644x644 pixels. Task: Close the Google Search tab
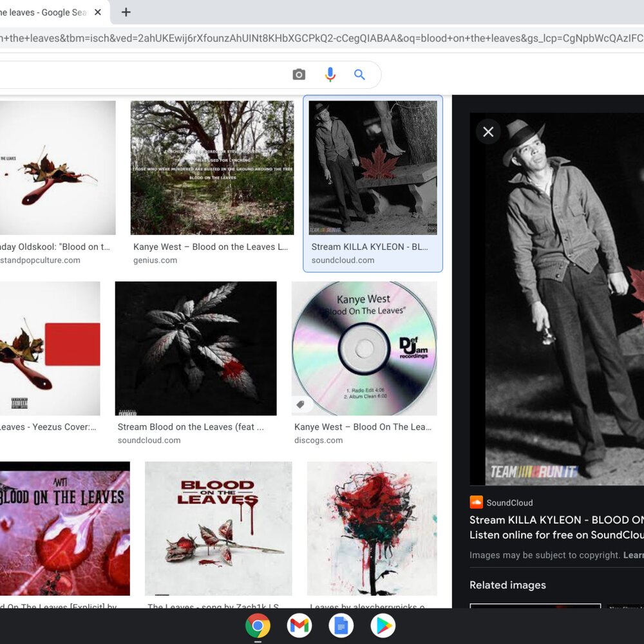coord(98,12)
